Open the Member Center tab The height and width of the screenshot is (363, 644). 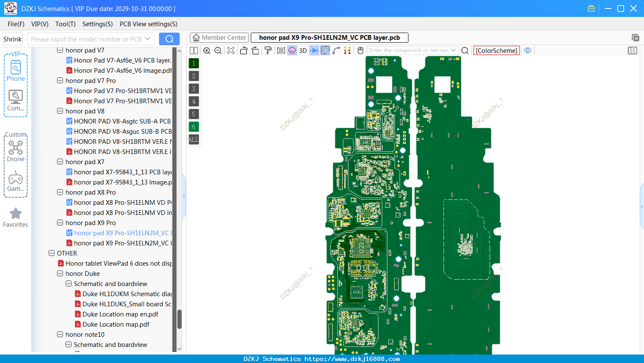click(x=219, y=38)
